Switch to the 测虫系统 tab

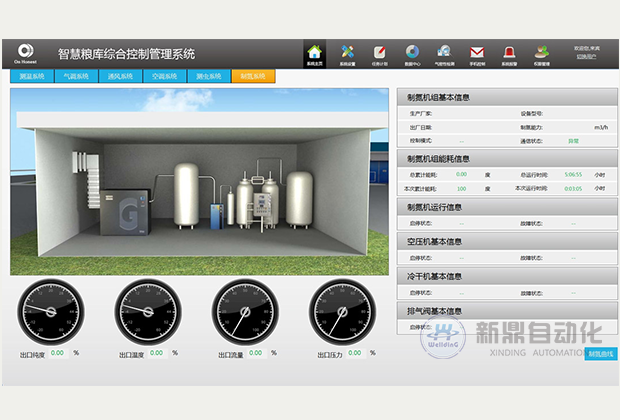209,76
